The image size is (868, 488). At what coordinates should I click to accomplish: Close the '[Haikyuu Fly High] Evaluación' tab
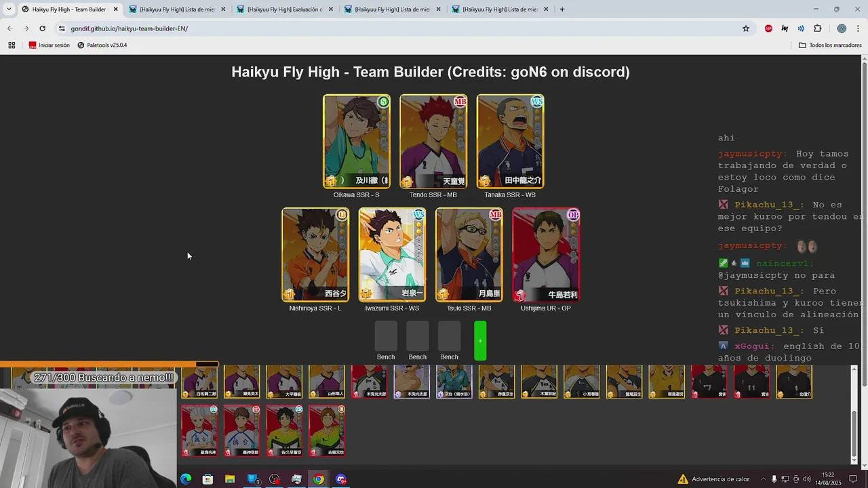click(x=330, y=9)
